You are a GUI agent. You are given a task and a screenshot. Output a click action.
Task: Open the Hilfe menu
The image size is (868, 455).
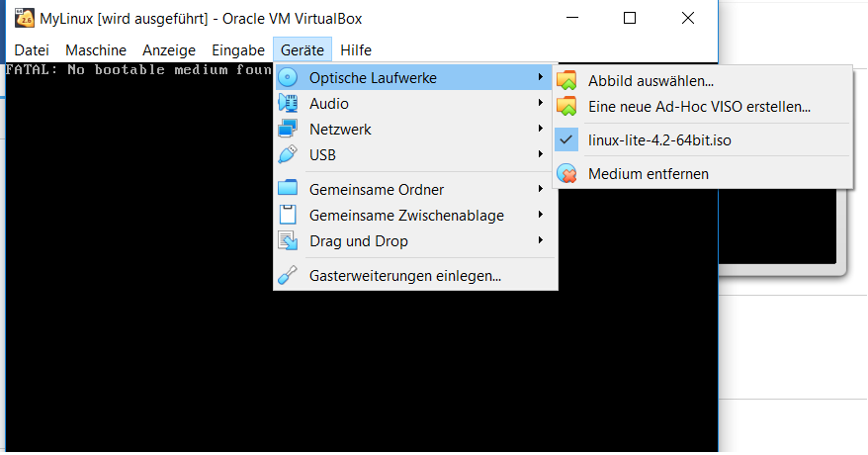click(355, 49)
